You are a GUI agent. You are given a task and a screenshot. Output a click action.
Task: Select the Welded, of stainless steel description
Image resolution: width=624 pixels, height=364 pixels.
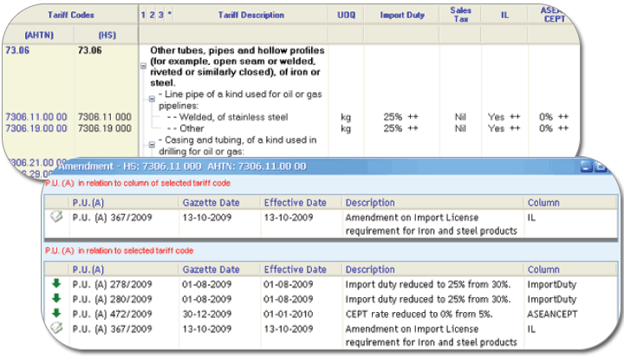pos(228,117)
